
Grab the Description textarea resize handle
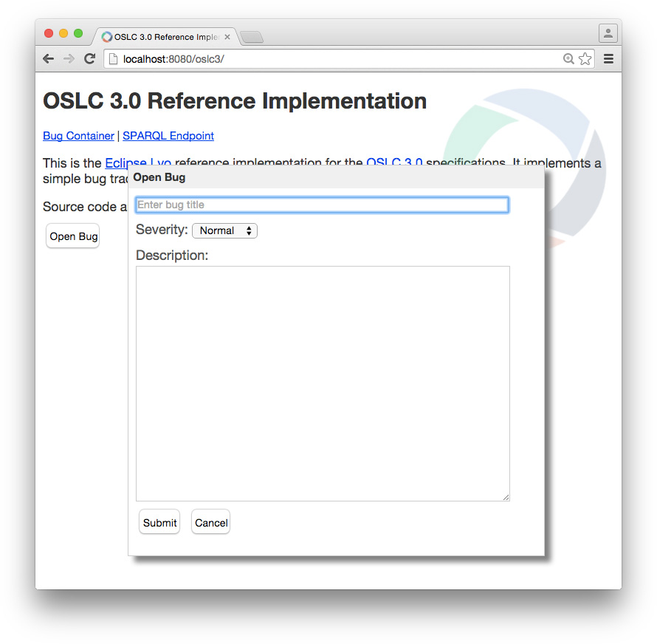pos(506,497)
